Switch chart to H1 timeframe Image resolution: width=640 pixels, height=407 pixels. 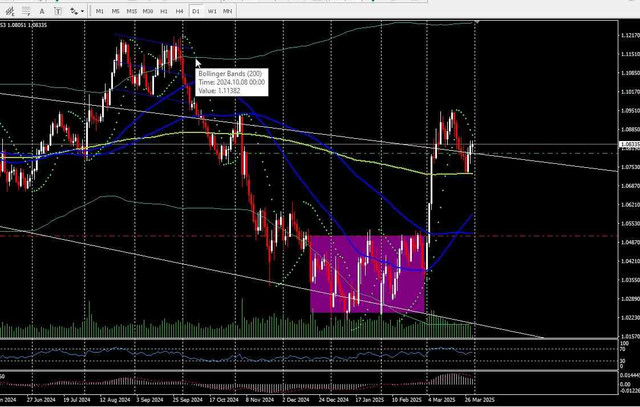click(x=164, y=11)
